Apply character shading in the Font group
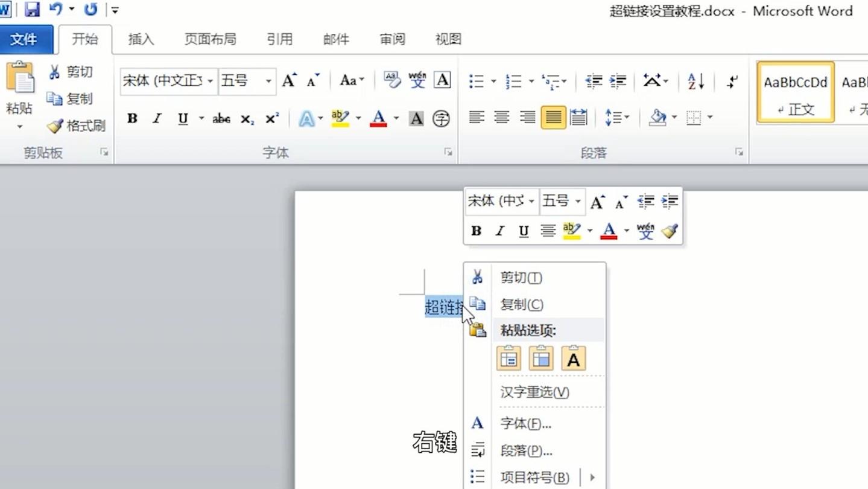The width and height of the screenshot is (868, 489). [416, 119]
